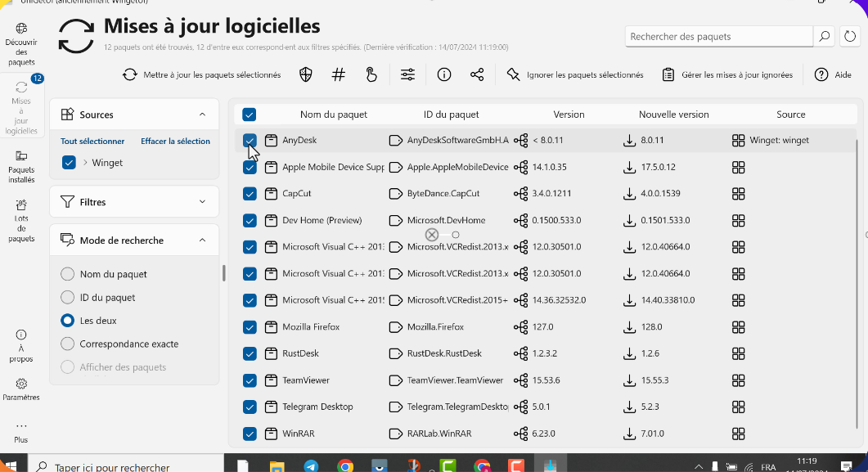The height and width of the screenshot is (472, 868).
Task: Show package details info icon
Action: pyautogui.click(x=444, y=74)
